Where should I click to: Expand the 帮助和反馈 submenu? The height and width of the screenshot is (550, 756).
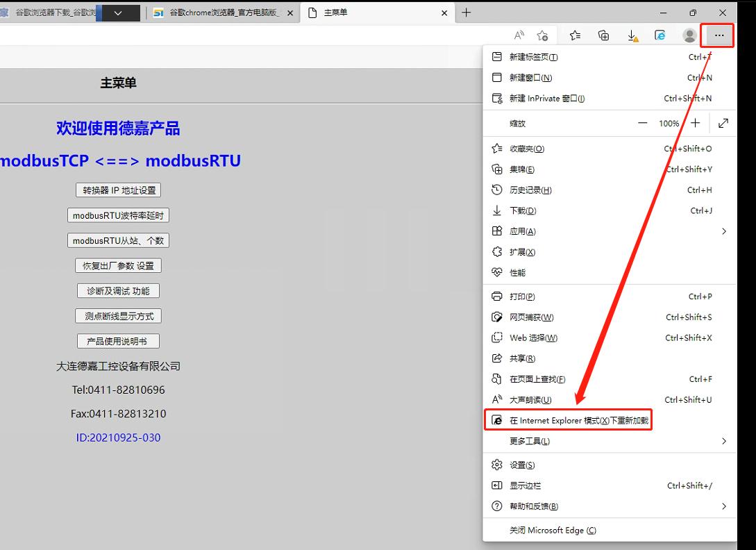[723, 506]
